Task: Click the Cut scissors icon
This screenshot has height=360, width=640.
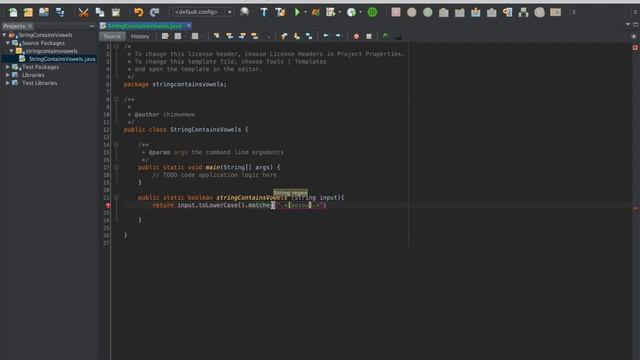Action: pos(83,12)
